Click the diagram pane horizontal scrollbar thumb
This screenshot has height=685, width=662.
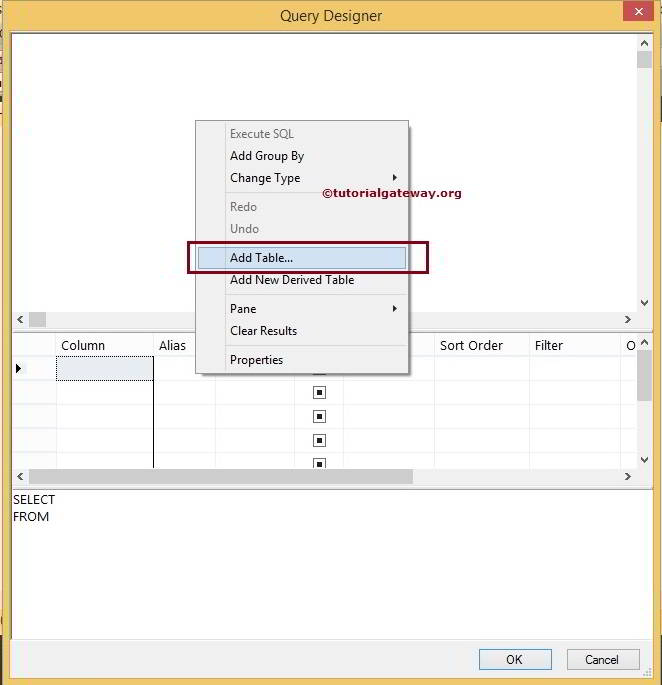[38, 319]
